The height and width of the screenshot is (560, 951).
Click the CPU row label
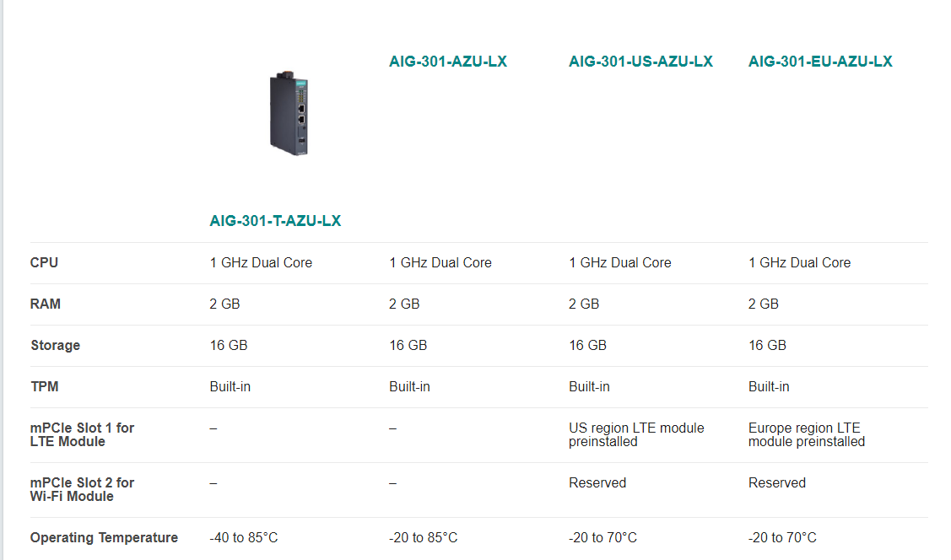[x=44, y=262]
